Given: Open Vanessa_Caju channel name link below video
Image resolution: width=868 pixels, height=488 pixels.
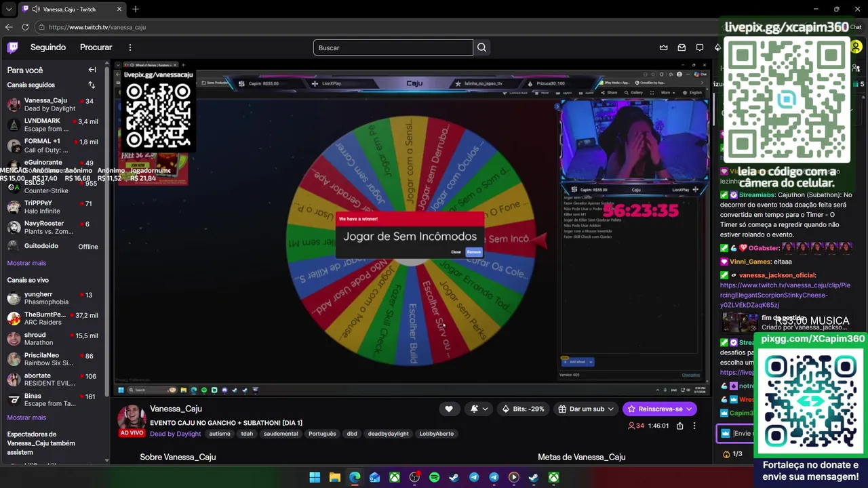Looking at the screenshot, I should coord(176,409).
